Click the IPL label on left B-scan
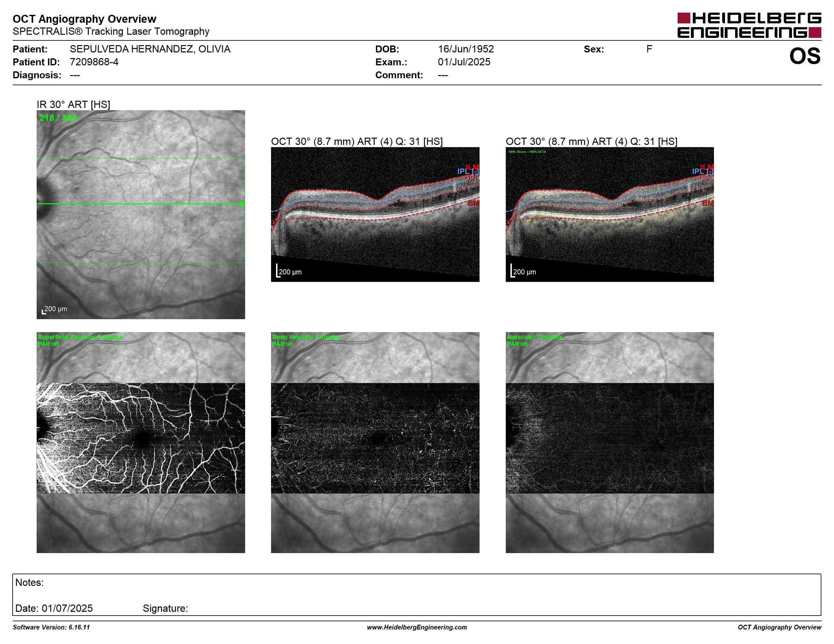 click(x=468, y=172)
